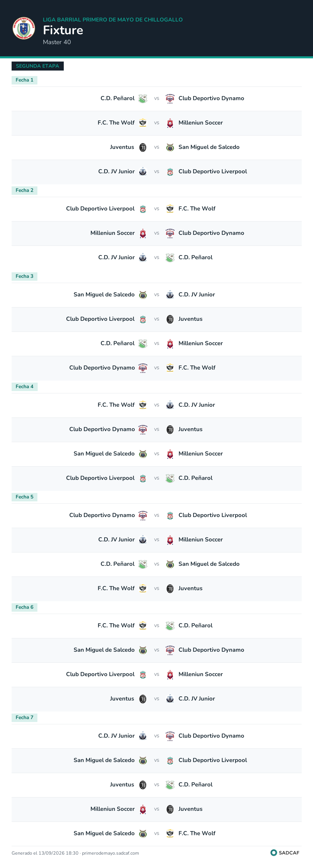
Task: Select the Fecha 7 label
Action: 25,717
